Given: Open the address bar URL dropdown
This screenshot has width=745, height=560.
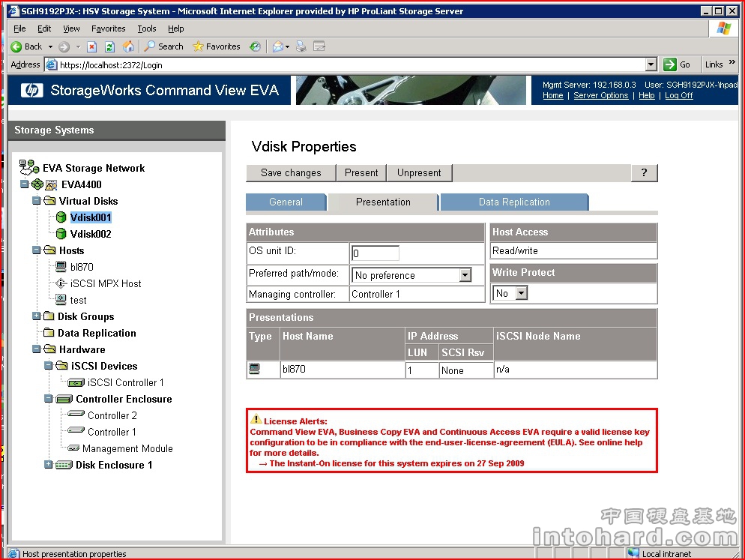Looking at the screenshot, I should (651, 64).
